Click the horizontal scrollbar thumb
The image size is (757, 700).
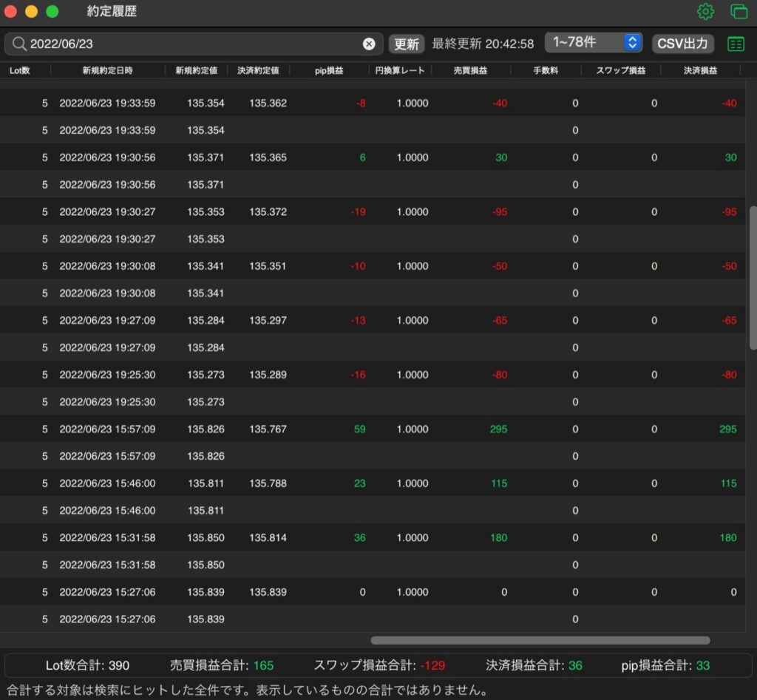[x=540, y=640]
